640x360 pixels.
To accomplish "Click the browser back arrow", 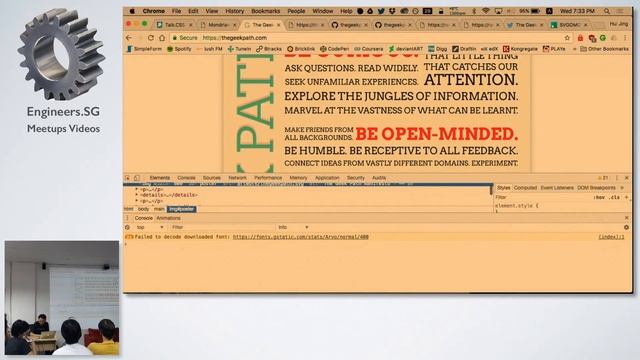I will pos(129,38).
